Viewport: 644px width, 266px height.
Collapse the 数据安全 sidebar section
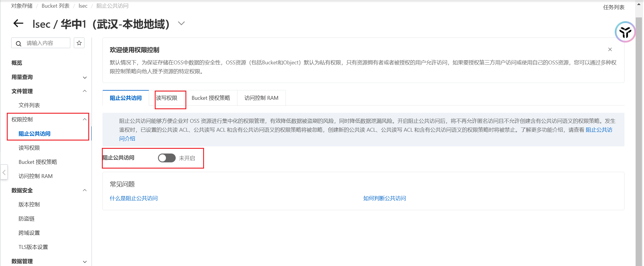pos(85,190)
